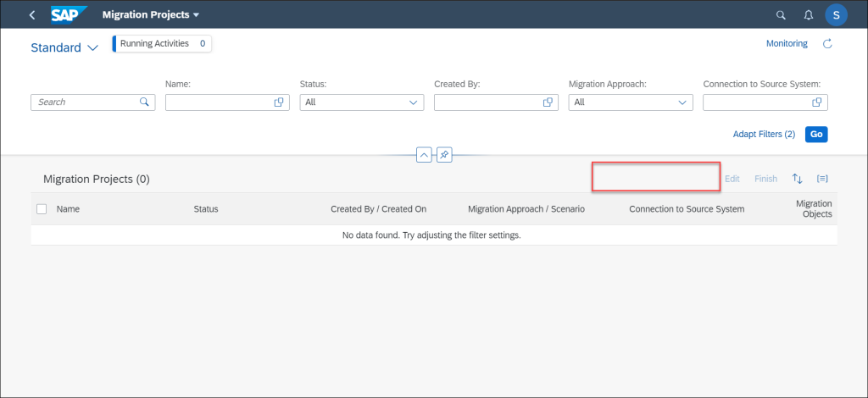Open value help for Name filter
The width and height of the screenshot is (868, 398).
click(x=279, y=102)
